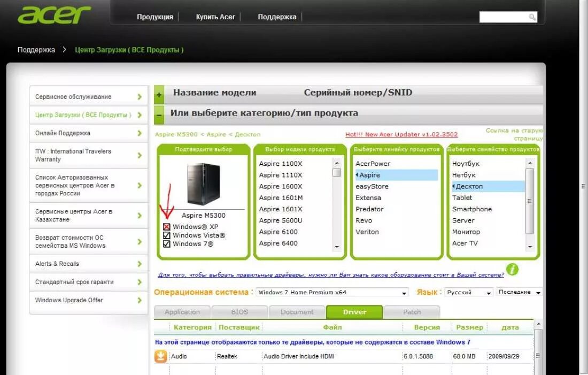
Task: Click Серийный номер/SNID header
Action: point(358,93)
